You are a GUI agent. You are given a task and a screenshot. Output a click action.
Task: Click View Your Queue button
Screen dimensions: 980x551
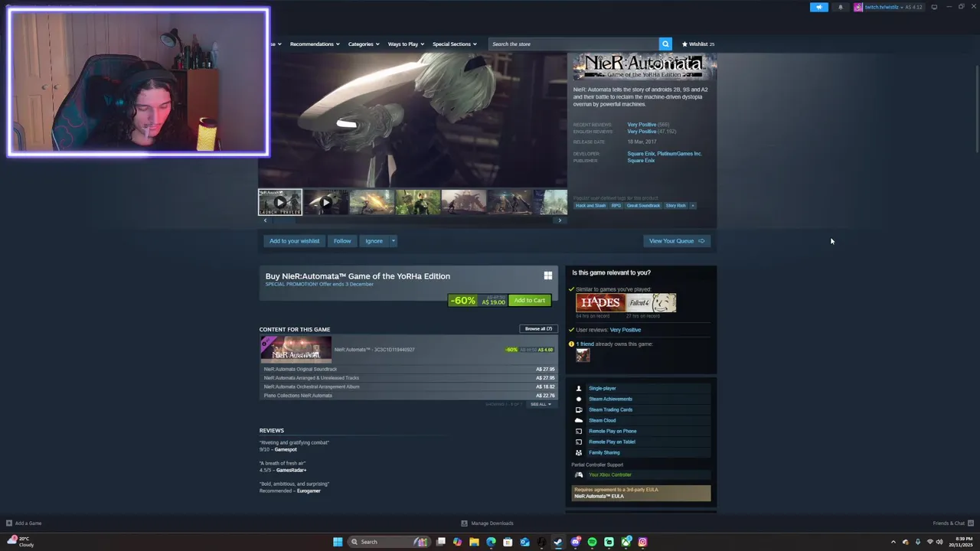[677, 241]
